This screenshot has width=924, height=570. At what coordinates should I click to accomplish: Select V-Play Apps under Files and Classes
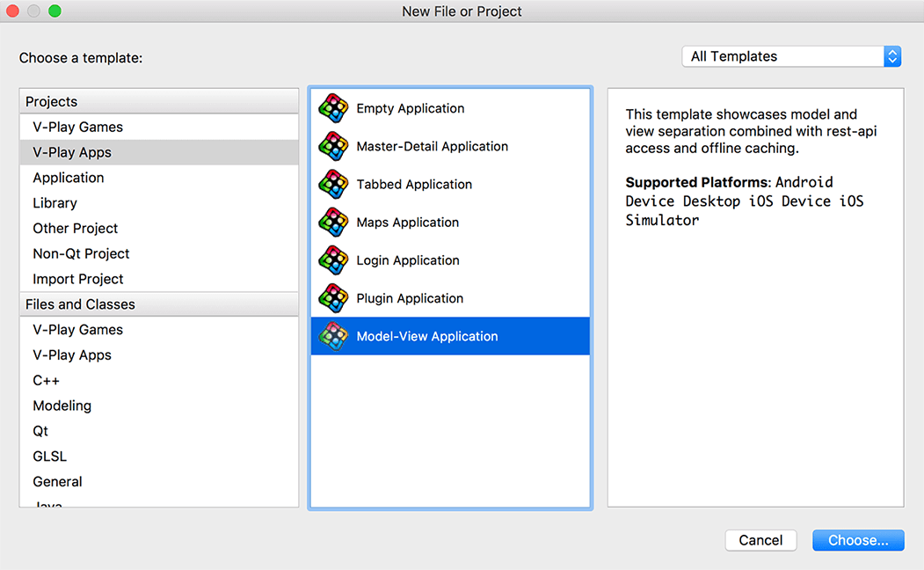[159, 354]
